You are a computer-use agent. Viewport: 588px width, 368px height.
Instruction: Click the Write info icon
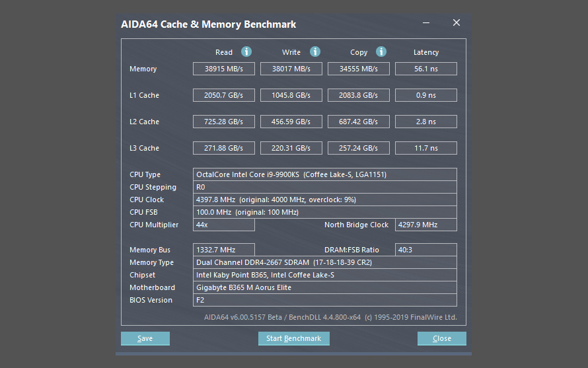click(315, 52)
